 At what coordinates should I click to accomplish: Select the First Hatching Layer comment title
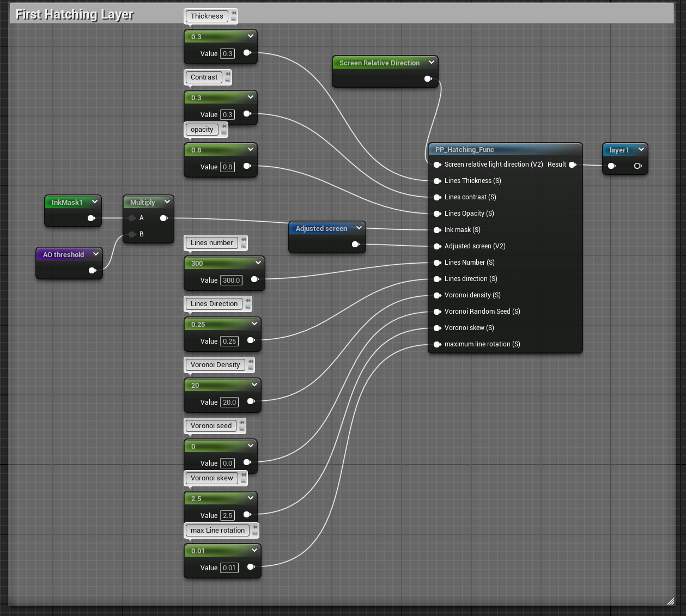click(x=75, y=15)
